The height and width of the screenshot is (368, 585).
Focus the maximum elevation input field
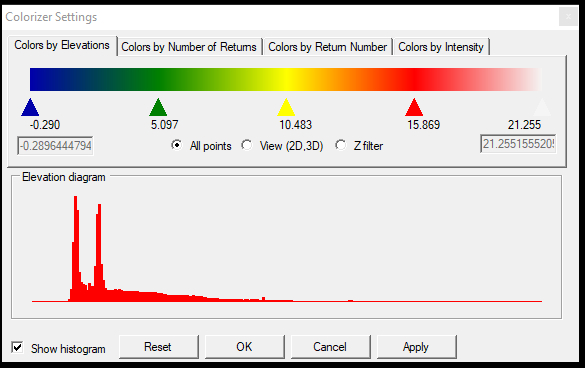point(518,144)
